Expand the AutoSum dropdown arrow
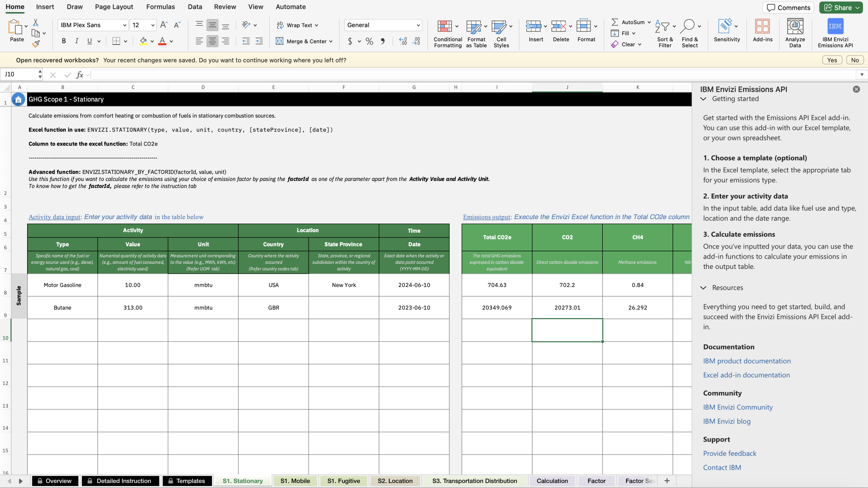 [649, 22]
